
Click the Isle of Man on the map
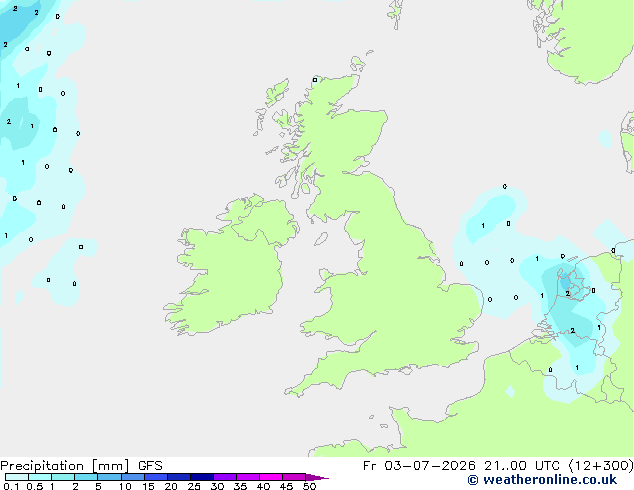(x=321, y=239)
